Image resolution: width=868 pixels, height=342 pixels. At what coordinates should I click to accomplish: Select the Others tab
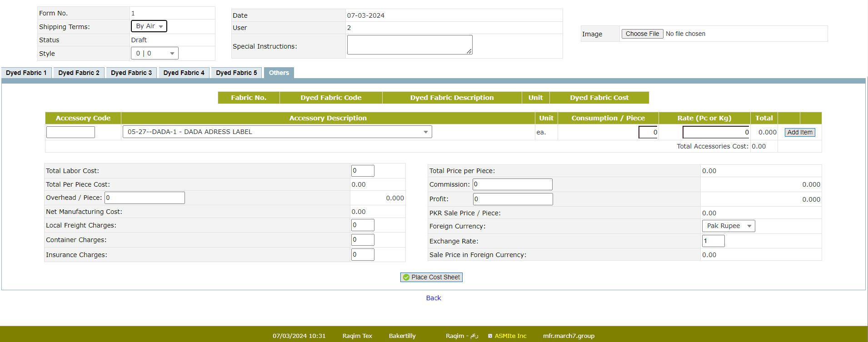pyautogui.click(x=279, y=73)
